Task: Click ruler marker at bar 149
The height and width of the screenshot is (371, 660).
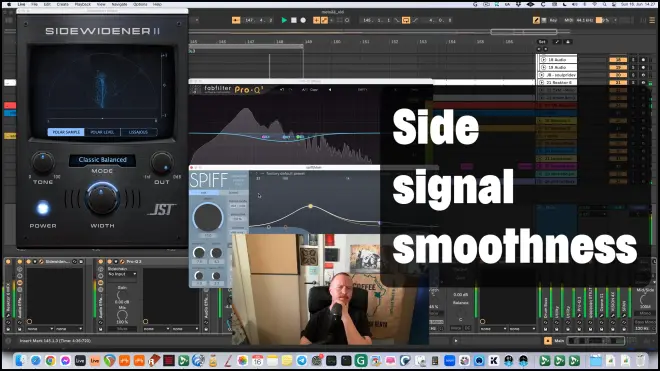Action: pyautogui.click(x=309, y=42)
